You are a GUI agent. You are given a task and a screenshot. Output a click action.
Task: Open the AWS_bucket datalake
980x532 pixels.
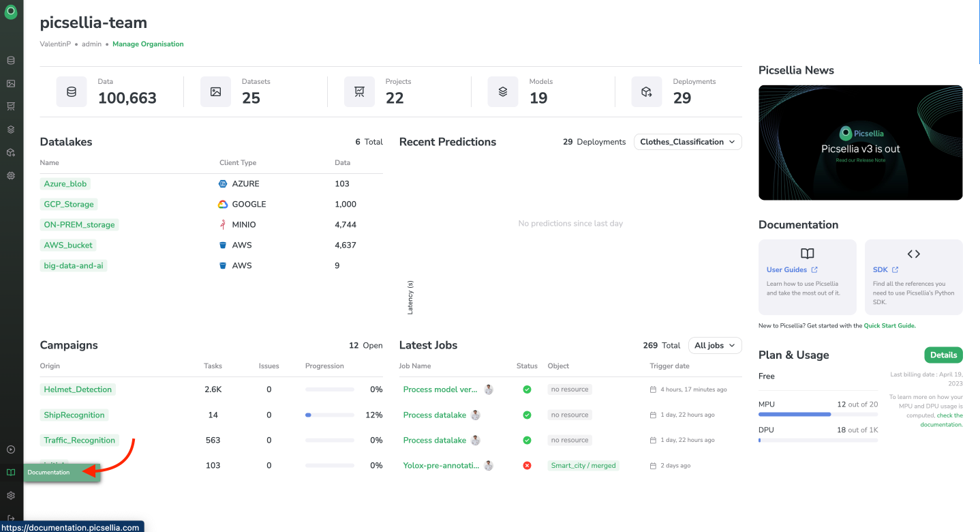[68, 245]
